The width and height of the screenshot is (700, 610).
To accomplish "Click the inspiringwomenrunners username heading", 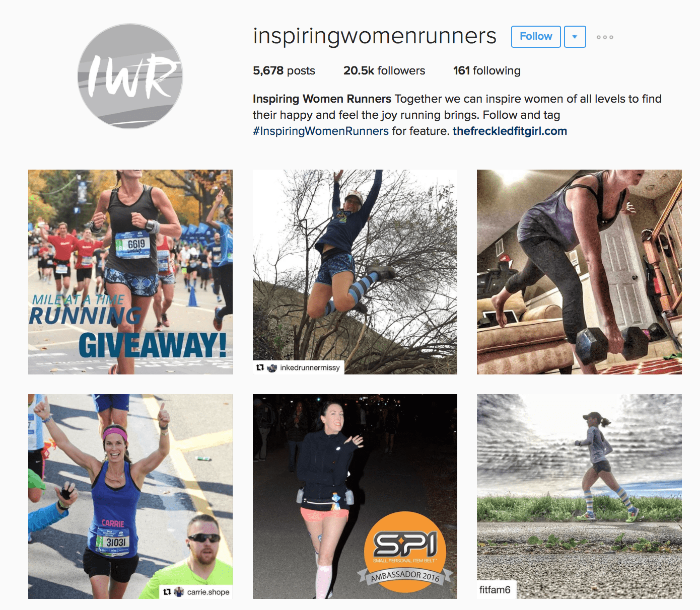I will (375, 36).
